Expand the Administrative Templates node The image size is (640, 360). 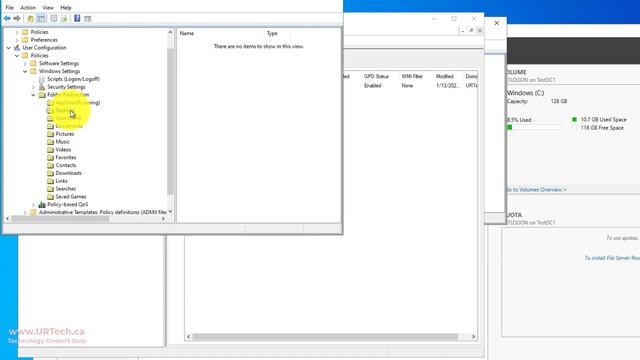pyautogui.click(x=25, y=212)
